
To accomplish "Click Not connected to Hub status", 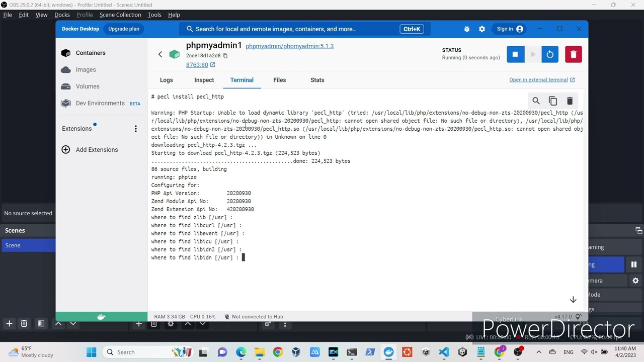I will point(254,317).
